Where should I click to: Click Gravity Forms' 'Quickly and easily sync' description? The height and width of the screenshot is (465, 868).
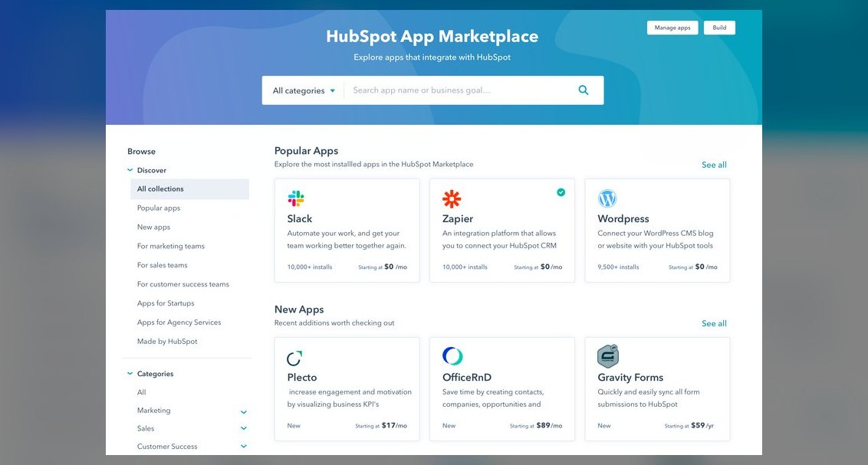click(648, 398)
